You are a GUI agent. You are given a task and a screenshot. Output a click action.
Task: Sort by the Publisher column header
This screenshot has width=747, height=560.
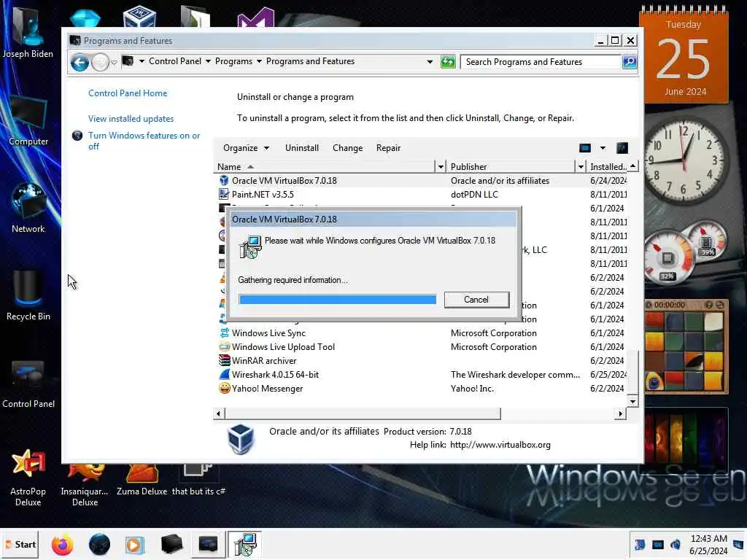pos(511,167)
